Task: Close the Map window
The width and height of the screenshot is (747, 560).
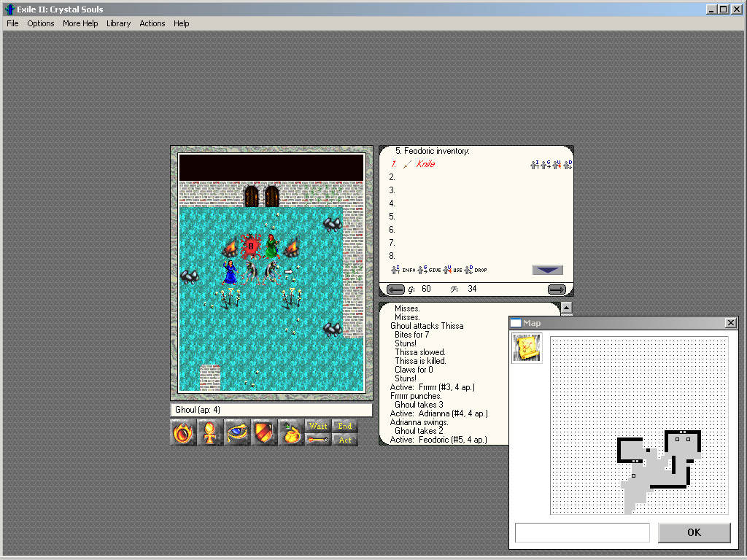Action: (731, 323)
